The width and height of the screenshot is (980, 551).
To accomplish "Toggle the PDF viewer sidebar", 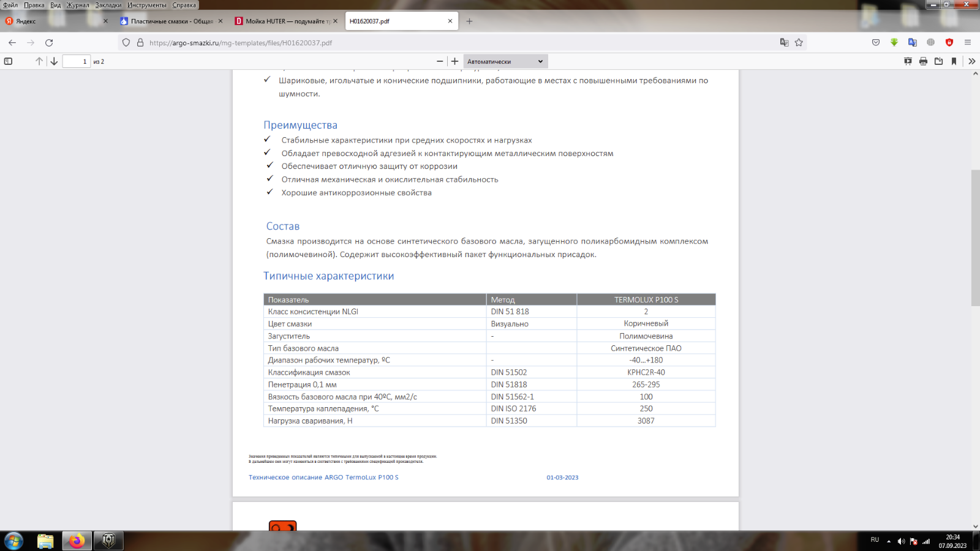I will point(8,61).
